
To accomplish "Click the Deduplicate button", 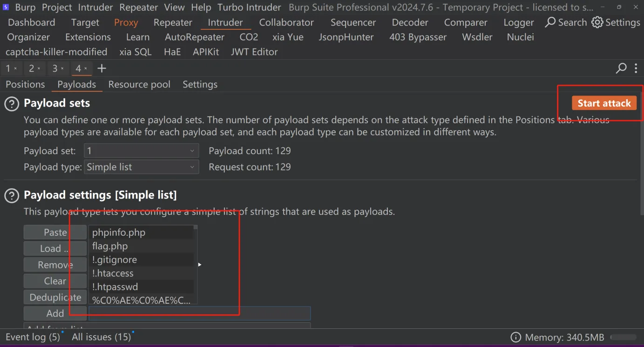I will (55, 298).
